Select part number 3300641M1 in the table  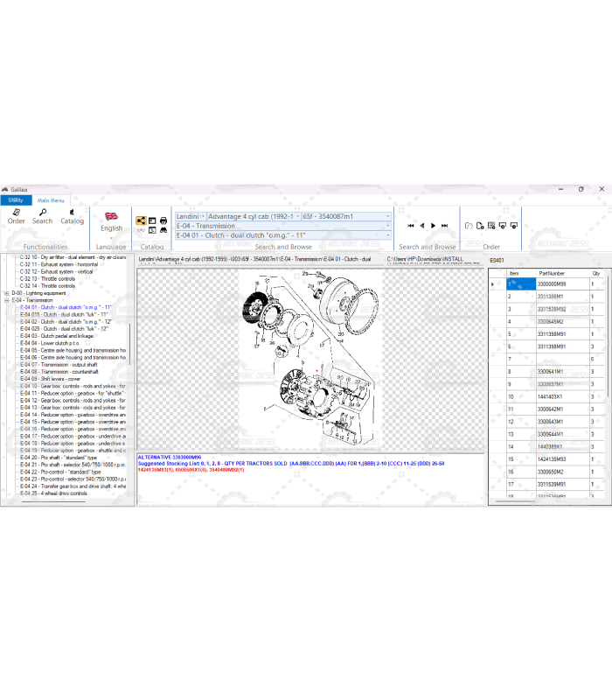tap(551, 372)
